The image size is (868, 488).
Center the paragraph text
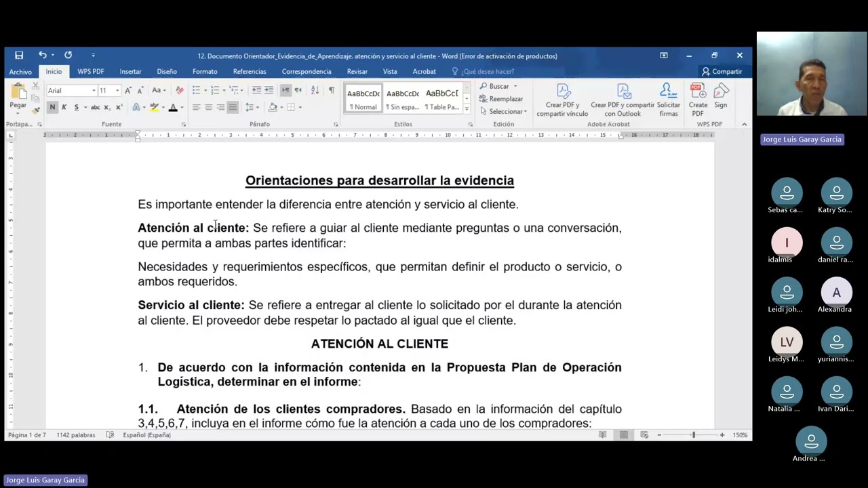pos(208,107)
